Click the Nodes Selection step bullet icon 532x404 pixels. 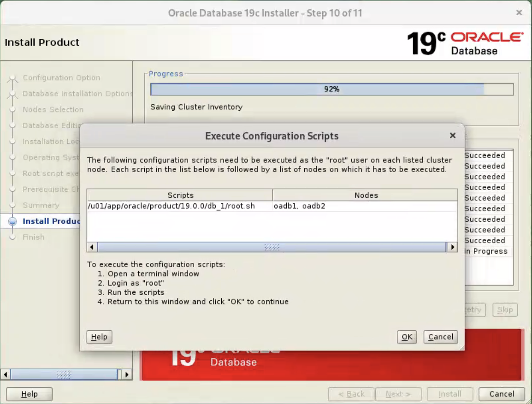pyautogui.click(x=12, y=110)
